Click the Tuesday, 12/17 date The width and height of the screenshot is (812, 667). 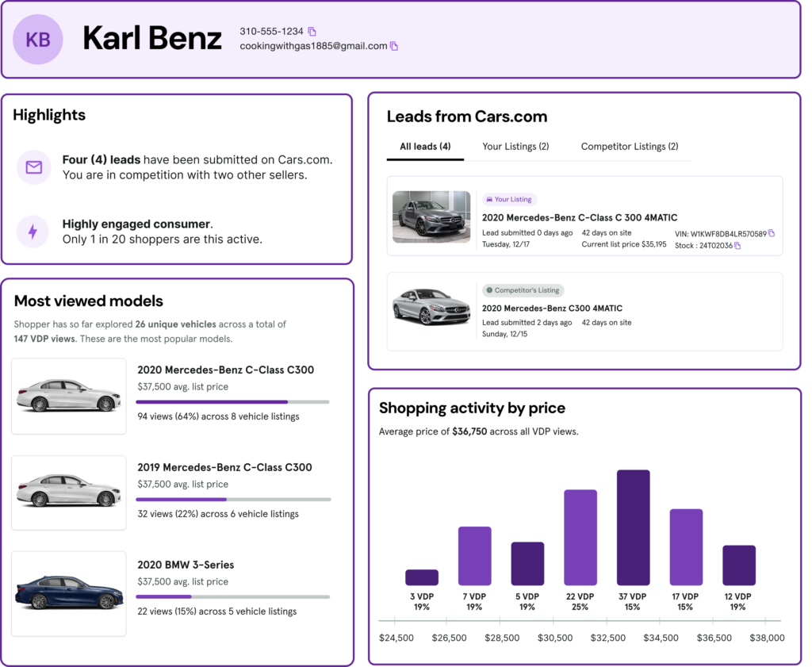pyautogui.click(x=506, y=244)
